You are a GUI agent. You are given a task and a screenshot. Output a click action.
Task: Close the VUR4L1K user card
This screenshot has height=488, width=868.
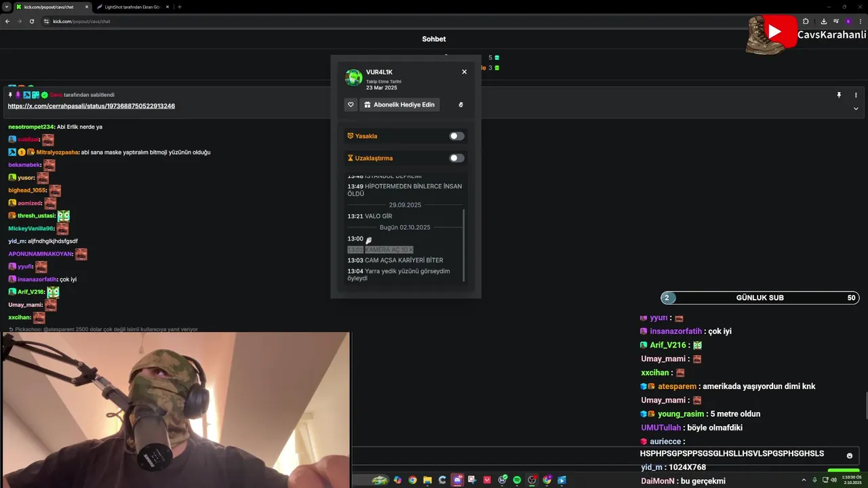tap(464, 72)
